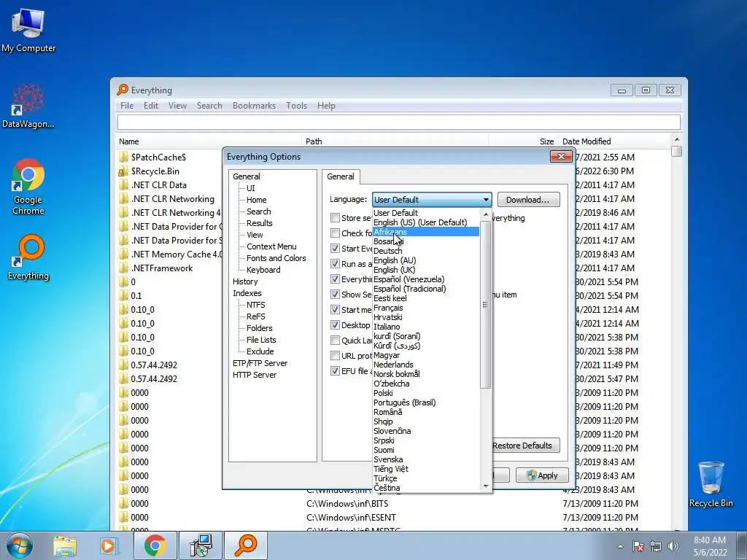The image size is (747, 560).
Task: Launch DataWagon desktop shortcut
Action: [28, 106]
